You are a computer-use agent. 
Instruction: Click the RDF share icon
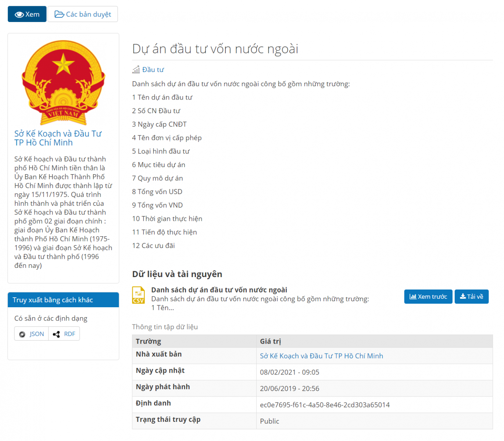[56, 334]
